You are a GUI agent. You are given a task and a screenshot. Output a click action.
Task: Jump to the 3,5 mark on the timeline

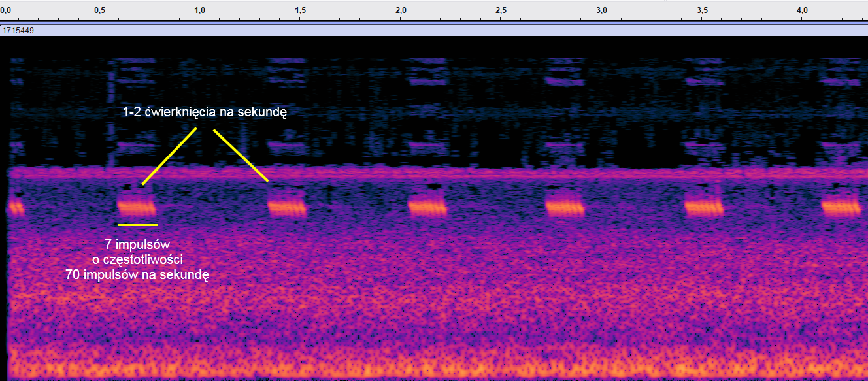point(702,11)
